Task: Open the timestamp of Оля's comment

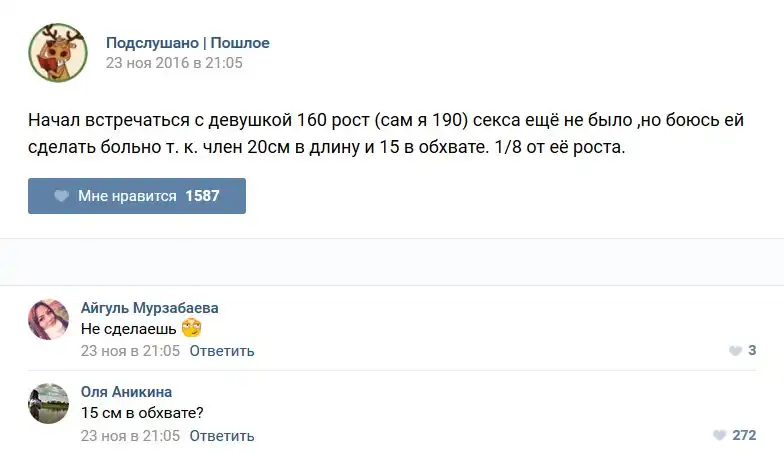Action: tap(130, 436)
